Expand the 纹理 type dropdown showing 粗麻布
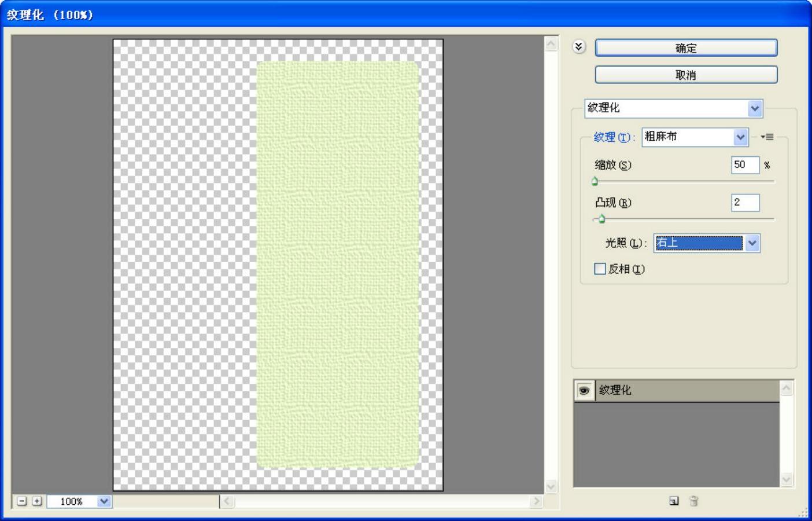 (x=741, y=137)
